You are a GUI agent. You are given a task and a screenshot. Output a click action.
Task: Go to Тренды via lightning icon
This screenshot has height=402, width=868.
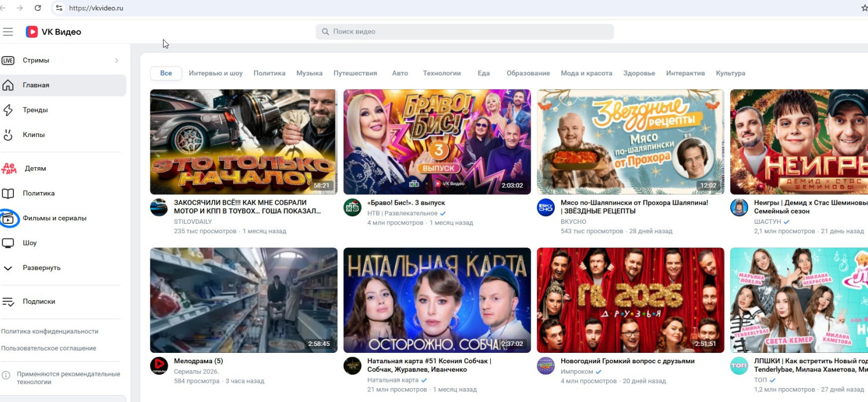coord(8,110)
